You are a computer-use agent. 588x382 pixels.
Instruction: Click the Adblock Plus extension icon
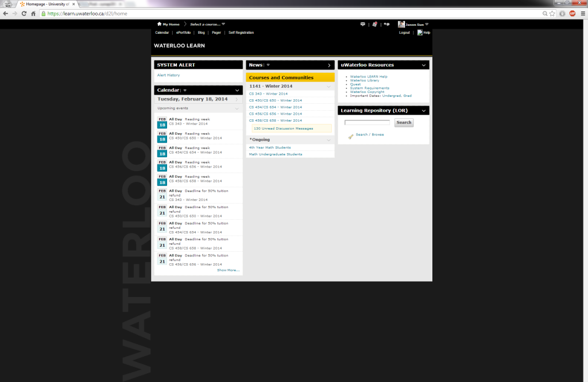pos(572,13)
